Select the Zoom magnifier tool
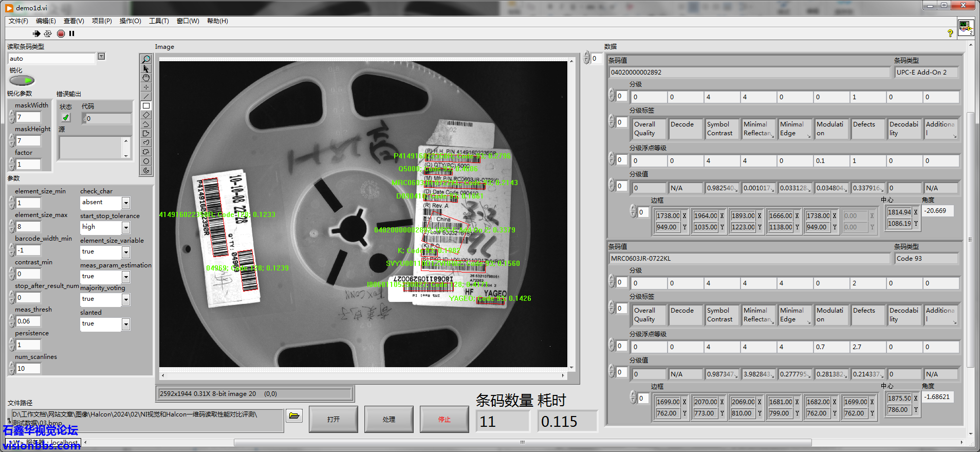This screenshot has width=980, height=452. pyautogui.click(x=146, y=60)
